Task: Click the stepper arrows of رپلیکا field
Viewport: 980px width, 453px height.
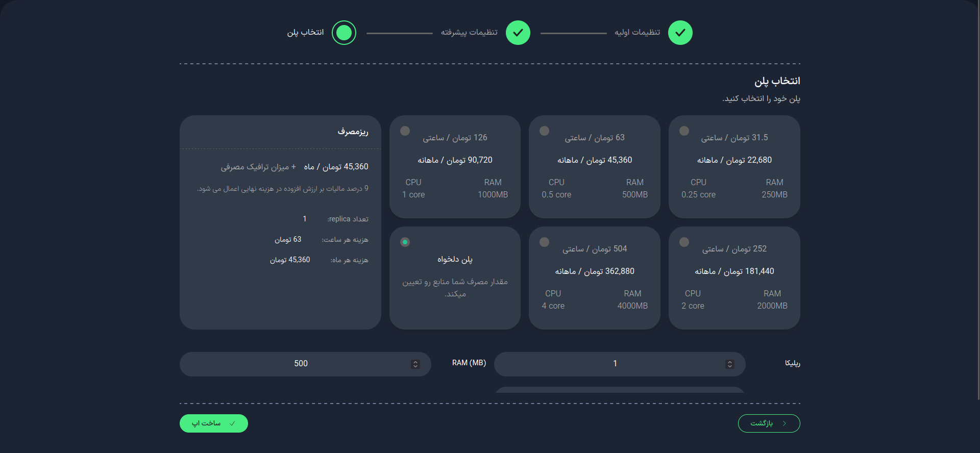Action: coord(730,364)
